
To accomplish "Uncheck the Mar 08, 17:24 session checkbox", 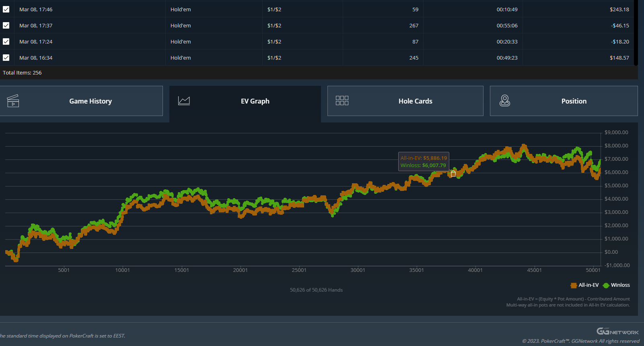I will coord(6,41).
